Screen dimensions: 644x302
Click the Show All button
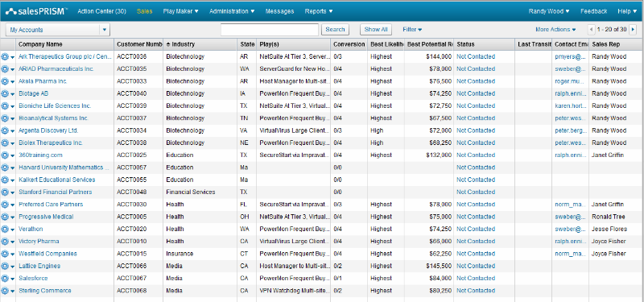click(x=376, y=30)
